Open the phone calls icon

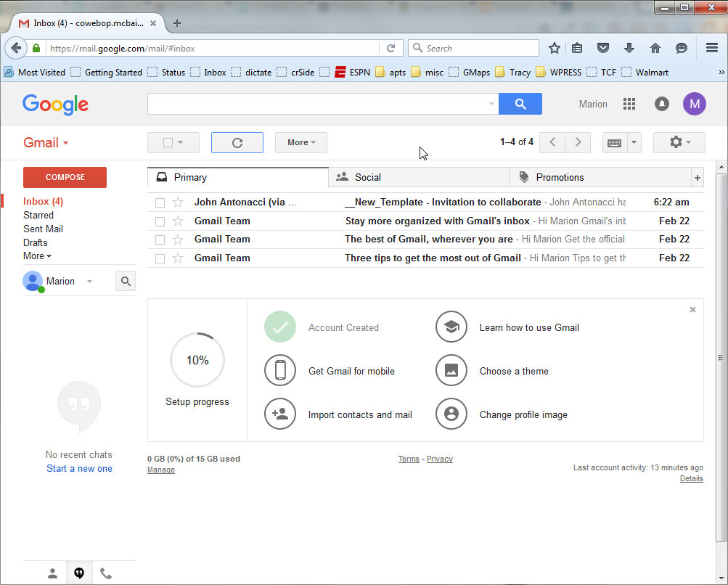click(106, 573)
